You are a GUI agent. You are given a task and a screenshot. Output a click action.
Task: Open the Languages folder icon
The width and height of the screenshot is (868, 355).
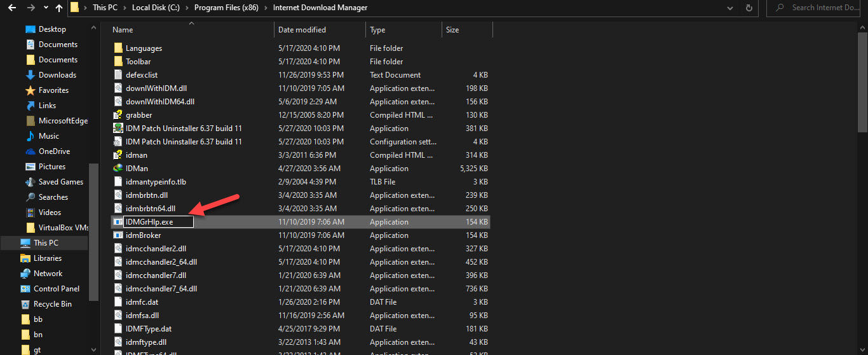pyautogui.click(x=118, y=48)
